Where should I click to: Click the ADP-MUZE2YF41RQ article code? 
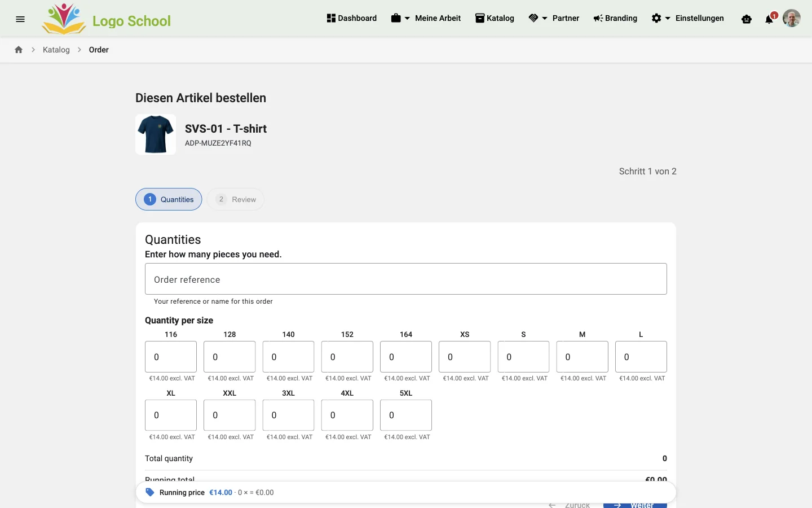click(218, 143)
